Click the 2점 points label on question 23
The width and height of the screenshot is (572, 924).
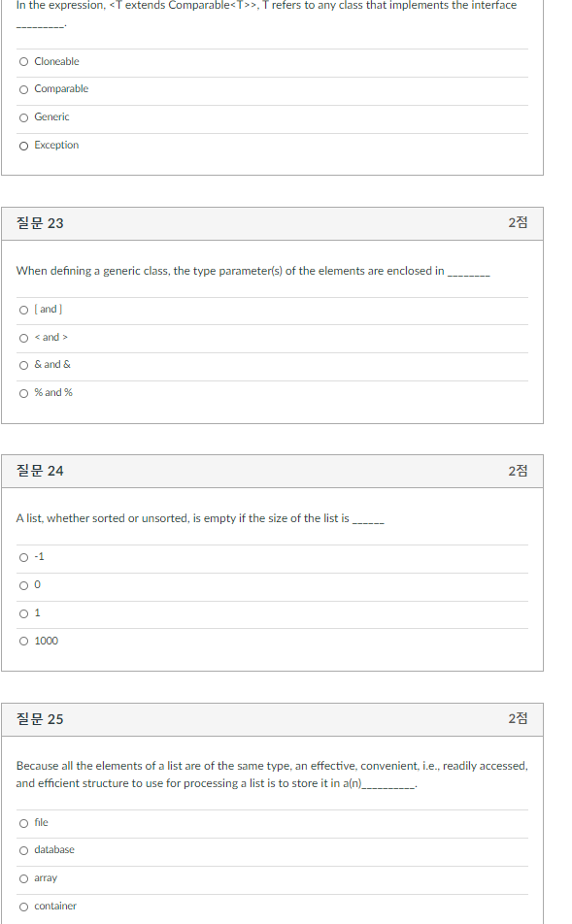[x=518, y=223]
